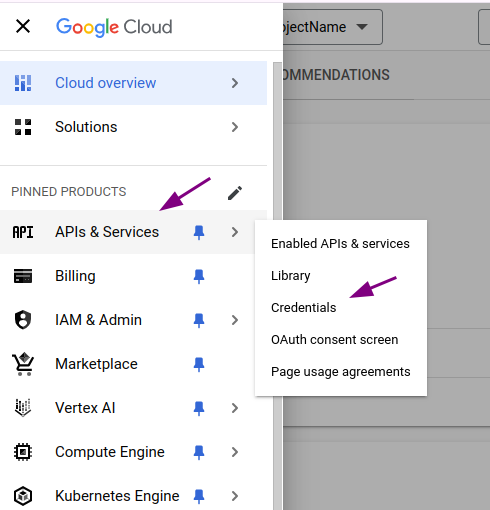The width and height of the screenshot is (490, 510).
Task: Click the Kubernetes Engine hexagon icon
Action: (x=23, y=496)
